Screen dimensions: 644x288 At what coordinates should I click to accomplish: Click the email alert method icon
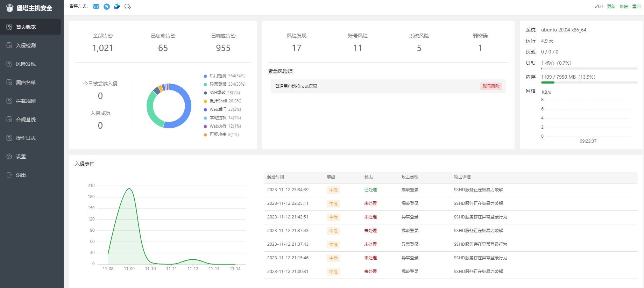pos(96,7)
